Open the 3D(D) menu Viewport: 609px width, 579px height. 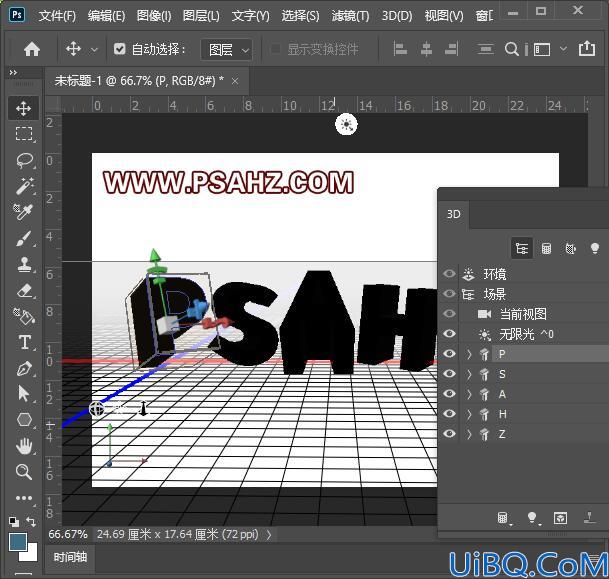pos(397,16)
